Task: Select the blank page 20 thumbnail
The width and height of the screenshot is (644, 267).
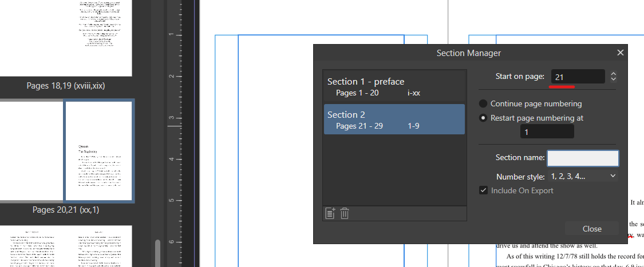Action: pyautogui.click(x=31, y=150)
